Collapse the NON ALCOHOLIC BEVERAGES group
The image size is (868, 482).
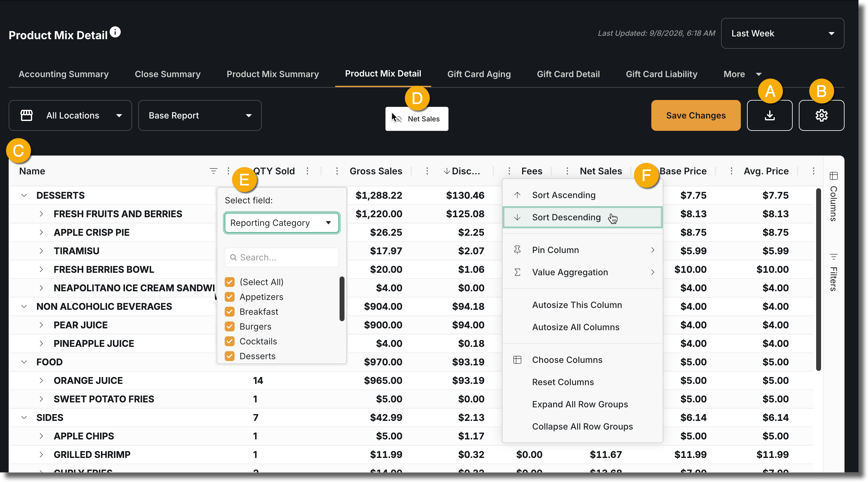24,306
